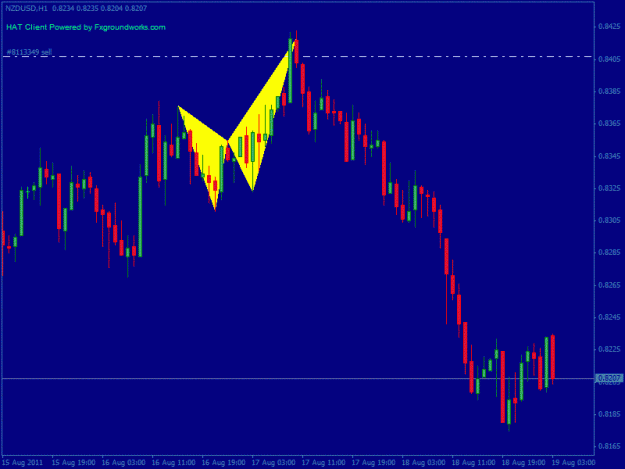Click the 15 Aug 19:00 time label
Screen dimensions: 625x469
pos(74,462)
